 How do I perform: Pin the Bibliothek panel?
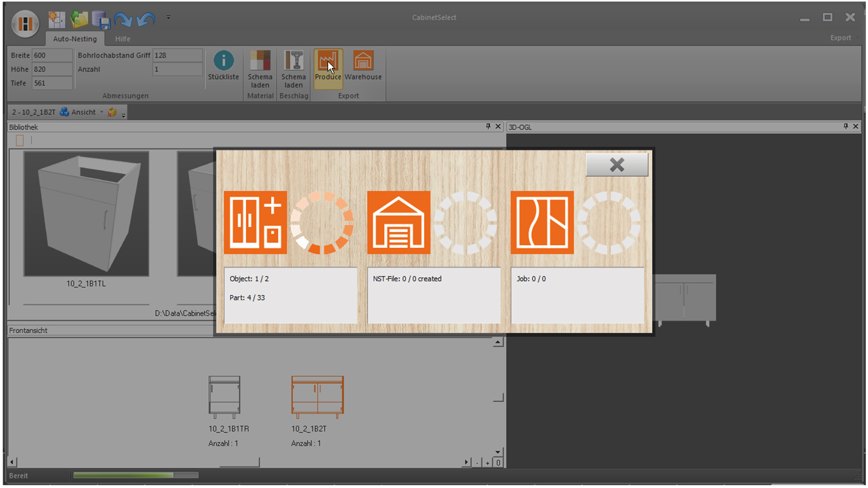coord(488,126)
